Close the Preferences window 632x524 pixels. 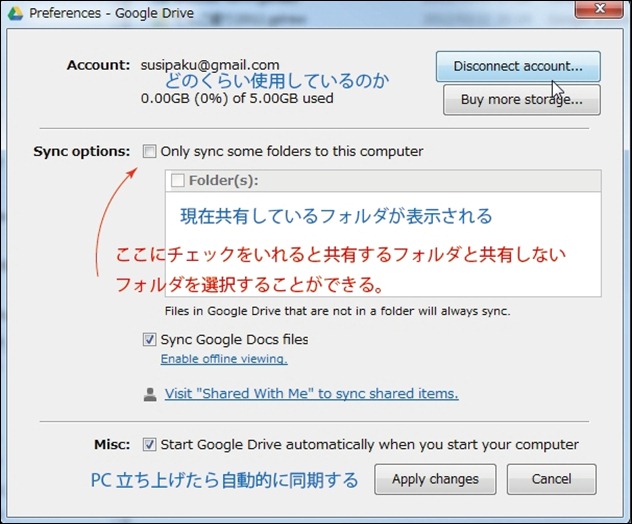(599, 9)
